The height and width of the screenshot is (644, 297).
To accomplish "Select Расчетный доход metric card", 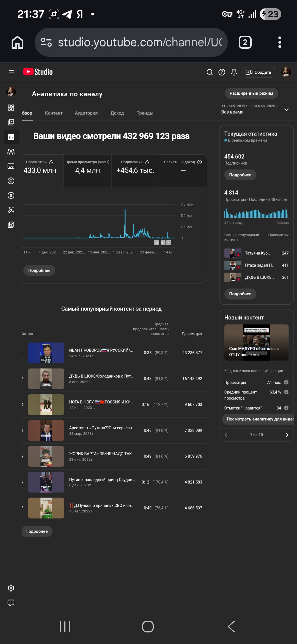I will (x=183, y=171).
